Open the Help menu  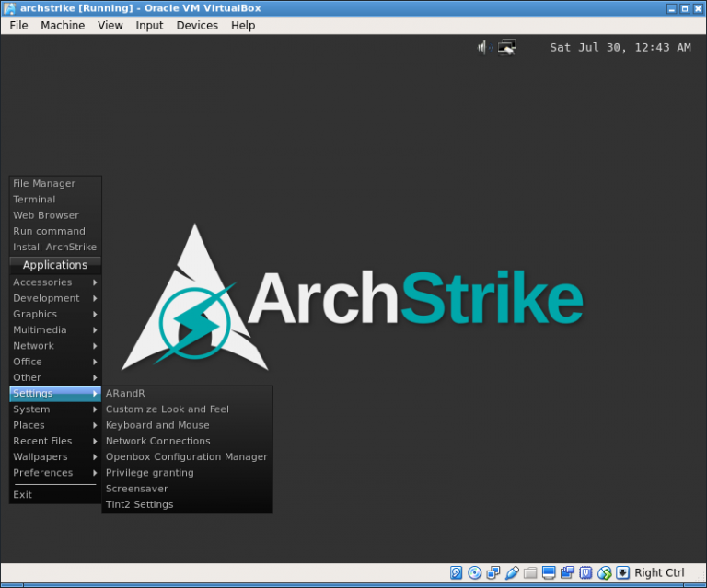(243, 25)
